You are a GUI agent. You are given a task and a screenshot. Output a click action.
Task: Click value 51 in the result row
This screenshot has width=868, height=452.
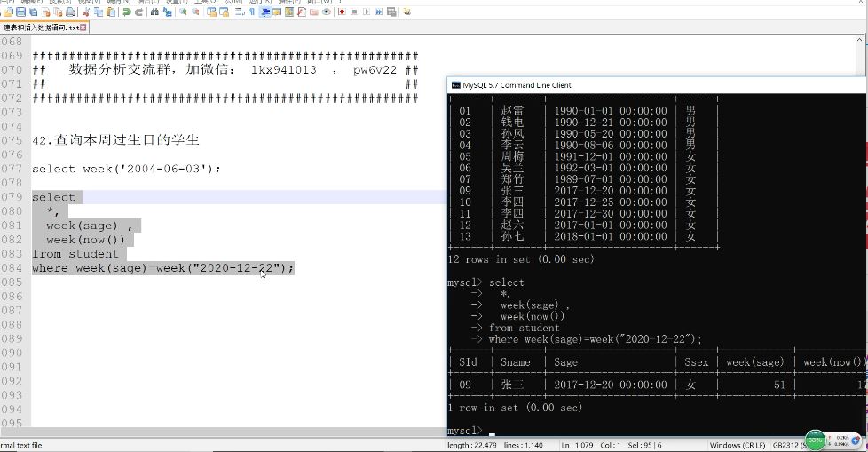(x=779, y=385)
